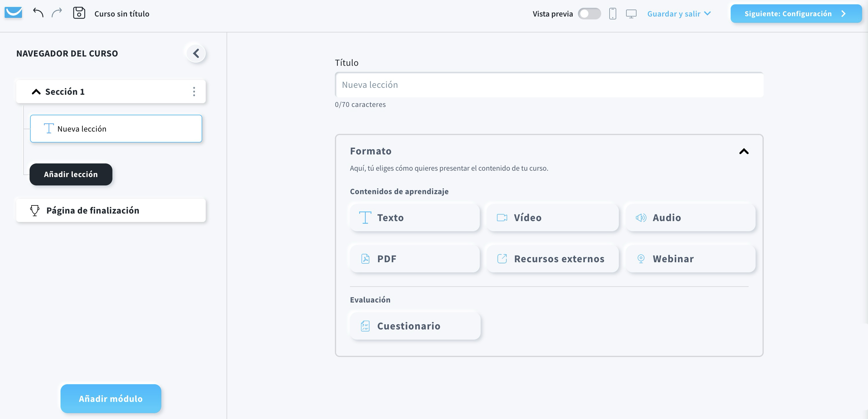Click the trophy icon on Página de finalización
Image resolution: width=868 pixels, height=419 pixels.
[35, 210]
